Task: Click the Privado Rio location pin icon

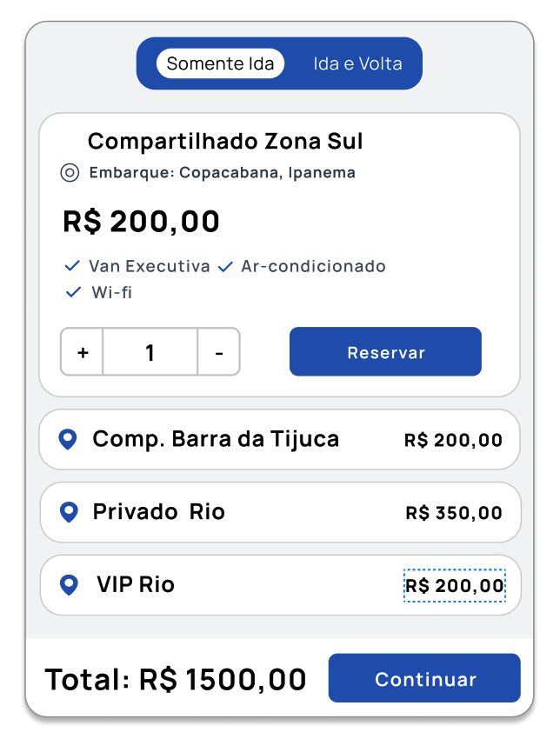Action: point(69,512)
